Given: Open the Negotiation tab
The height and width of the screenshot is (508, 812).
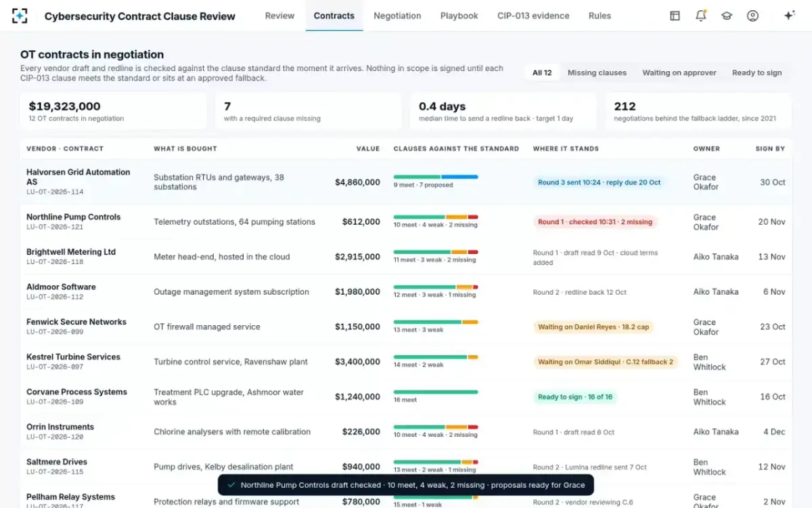Looking at the screenshot, I should click(397, 16).
